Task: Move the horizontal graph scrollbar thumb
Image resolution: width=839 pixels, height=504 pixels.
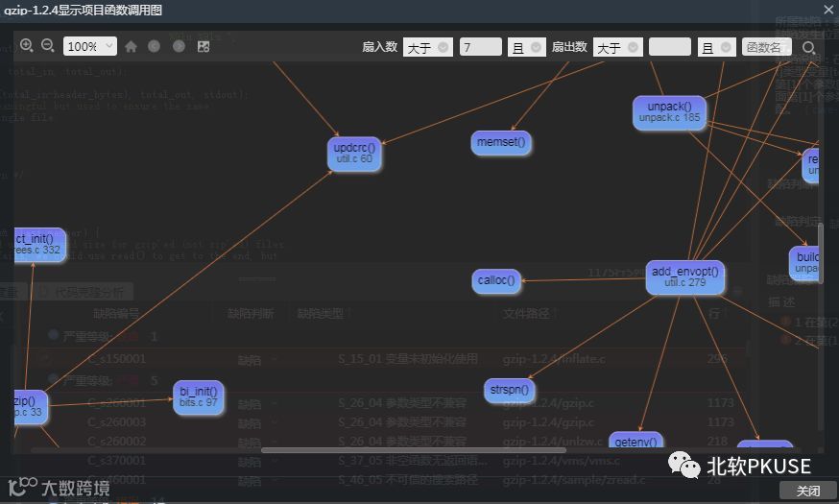Action: coord(414,450)
